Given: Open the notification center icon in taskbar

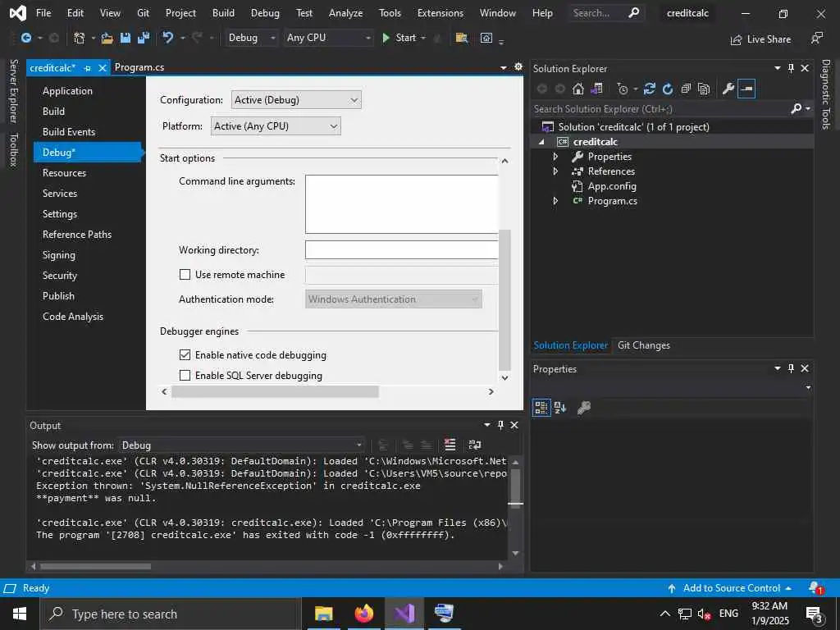Looking at the screenshot, I should click(x=815, y=614).
